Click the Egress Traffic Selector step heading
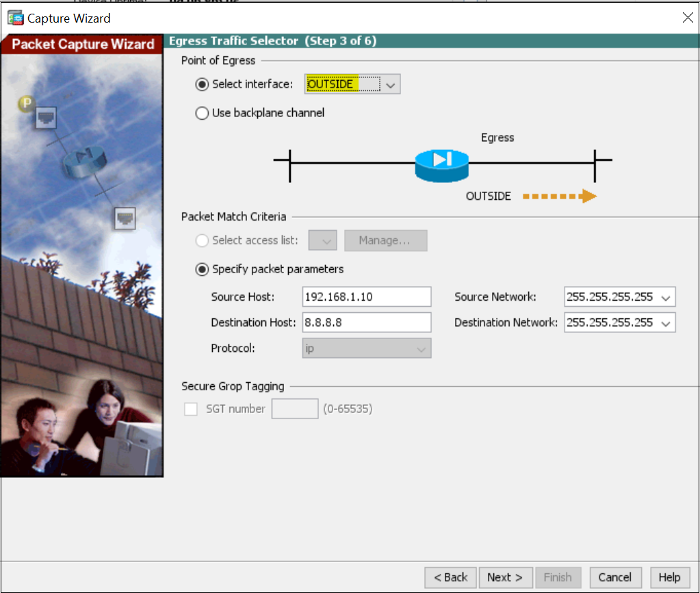The image size is (700, 593). [273, 40]
